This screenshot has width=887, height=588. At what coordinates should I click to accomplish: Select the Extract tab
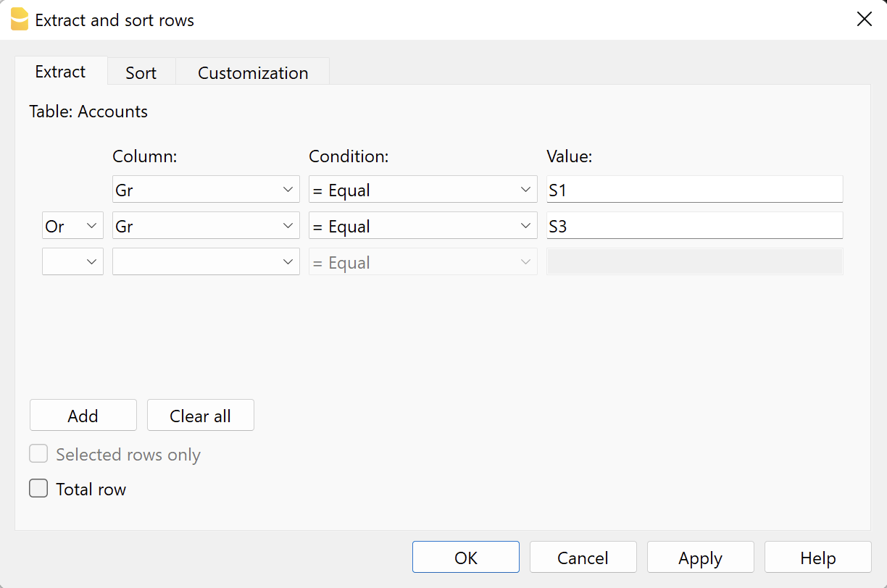pos(60,72)
